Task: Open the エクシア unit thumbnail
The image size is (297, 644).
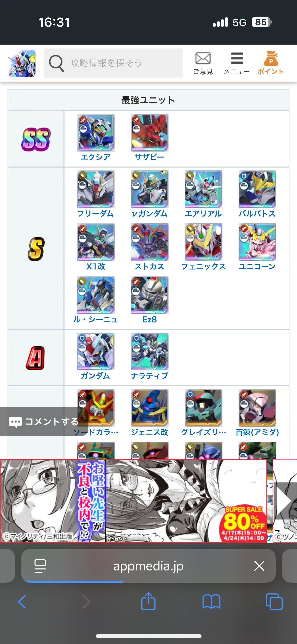Action: pyautogui.click(x=96, y=133)
